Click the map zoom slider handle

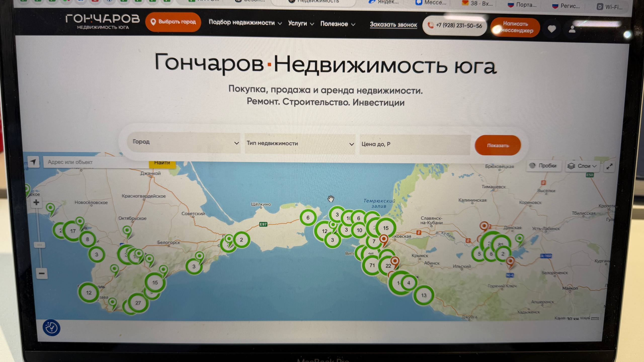[40, 245]
